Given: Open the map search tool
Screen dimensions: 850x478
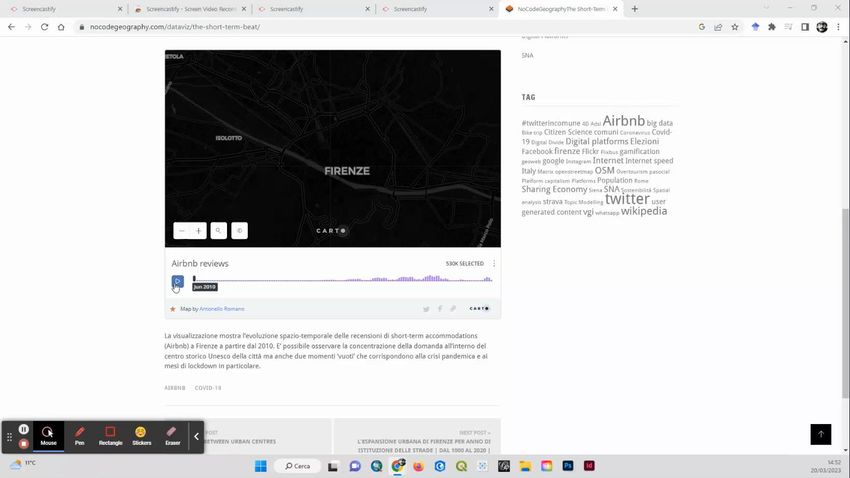Looking at the screenshot, I should [x=218, y=231].
